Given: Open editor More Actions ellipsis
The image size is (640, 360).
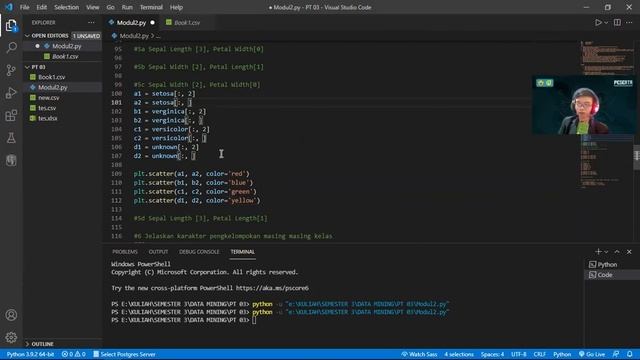Looking at the screenshot, I should [629, 23].
